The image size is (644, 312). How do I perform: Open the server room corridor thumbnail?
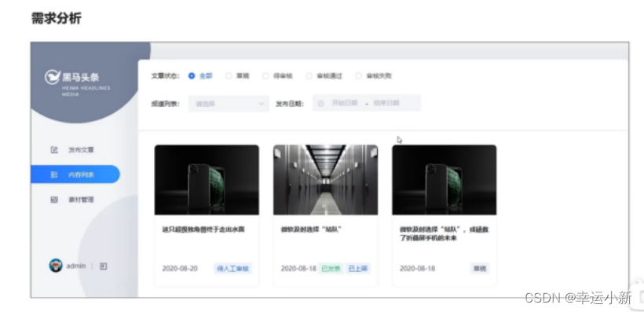[326, 180]
